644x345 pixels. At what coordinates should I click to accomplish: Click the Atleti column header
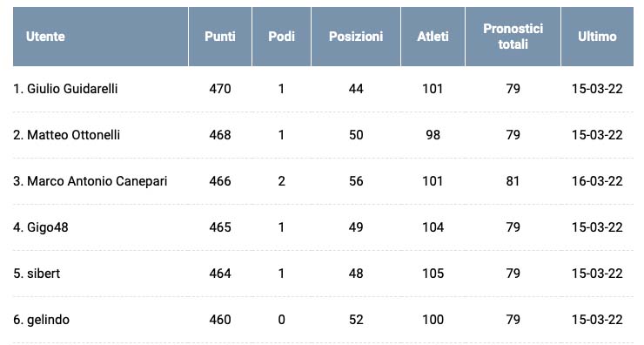click(433, 37)
